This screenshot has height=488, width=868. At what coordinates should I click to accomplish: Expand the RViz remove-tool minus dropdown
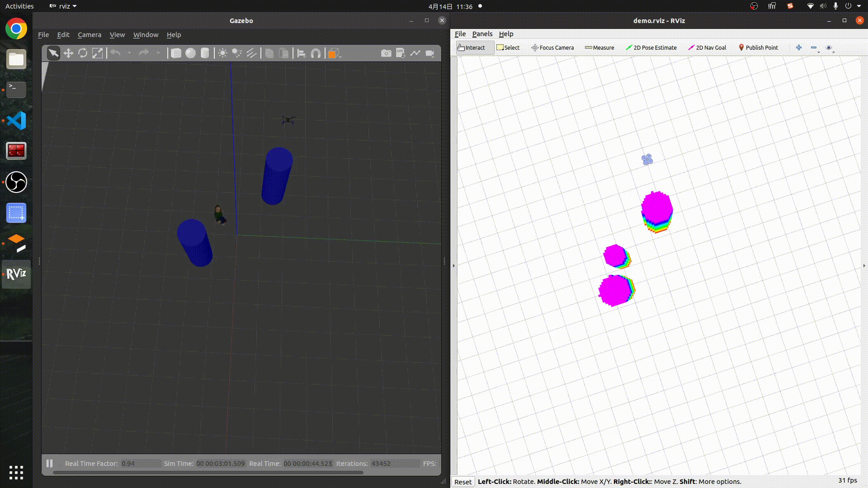[818, 52]
